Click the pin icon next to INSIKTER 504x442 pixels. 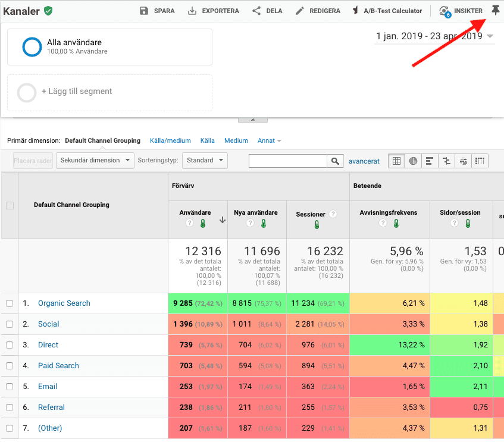(x=495, y=11)
